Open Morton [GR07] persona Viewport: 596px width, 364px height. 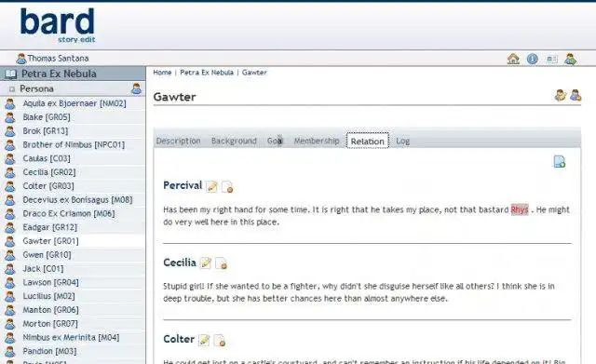tap(50, 324)
